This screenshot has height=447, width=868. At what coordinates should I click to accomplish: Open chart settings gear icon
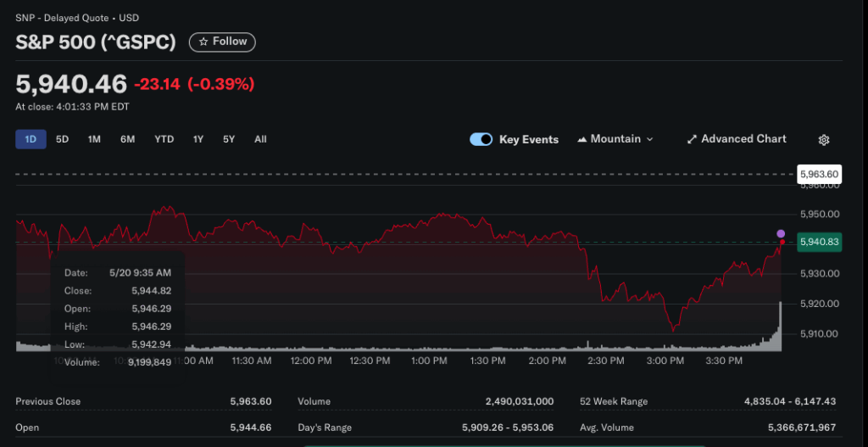pyautogui.click(x=823, y=140)
